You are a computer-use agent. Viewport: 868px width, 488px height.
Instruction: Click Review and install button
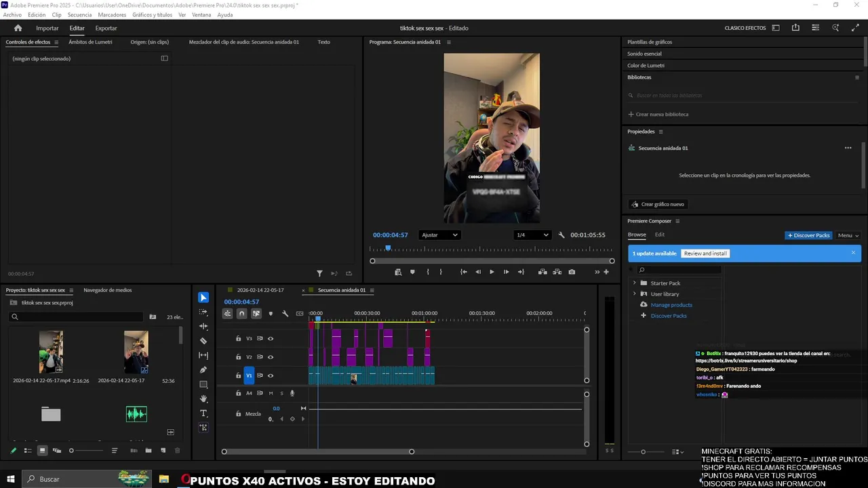point(705,253)
